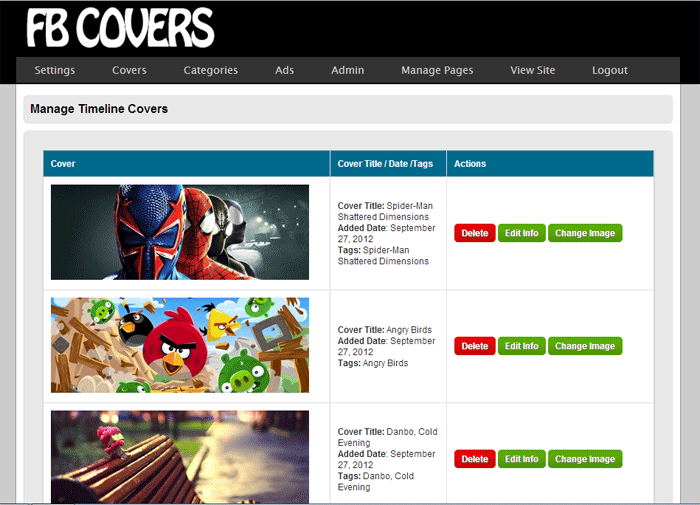This screenshot has height=505, width=700.
Task: Select the Ads menu item
Action: (284, 70)
